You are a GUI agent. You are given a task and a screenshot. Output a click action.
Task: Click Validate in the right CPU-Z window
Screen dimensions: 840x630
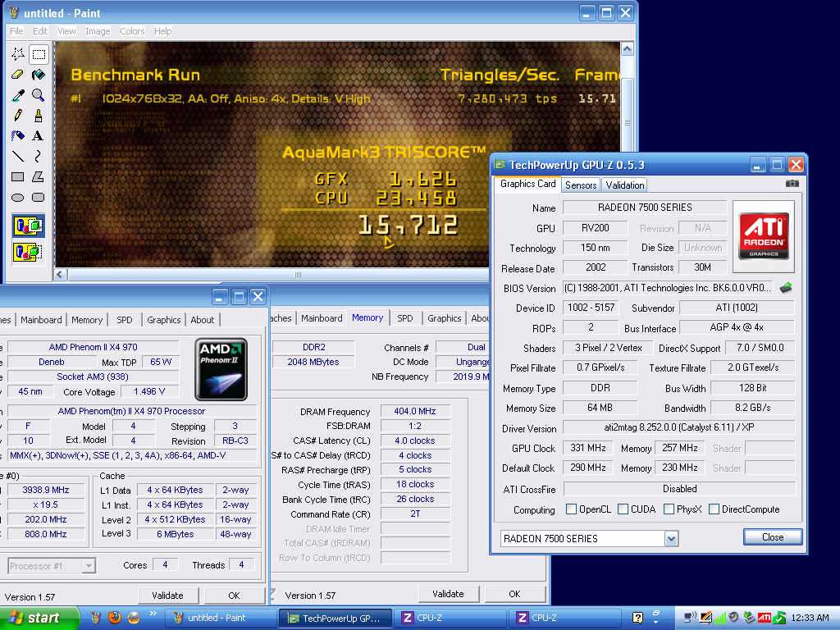click(x=448, y=594)
